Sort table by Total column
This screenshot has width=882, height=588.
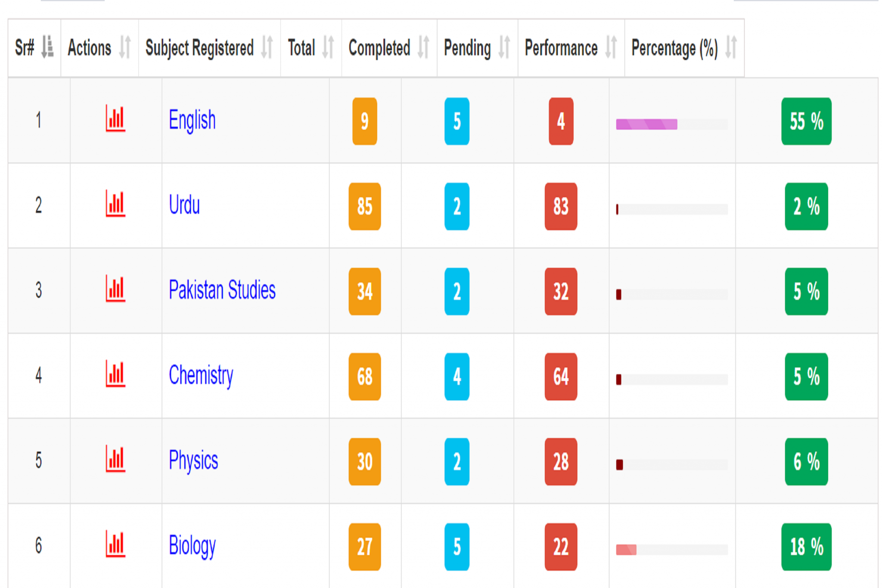tap(328, 47)
